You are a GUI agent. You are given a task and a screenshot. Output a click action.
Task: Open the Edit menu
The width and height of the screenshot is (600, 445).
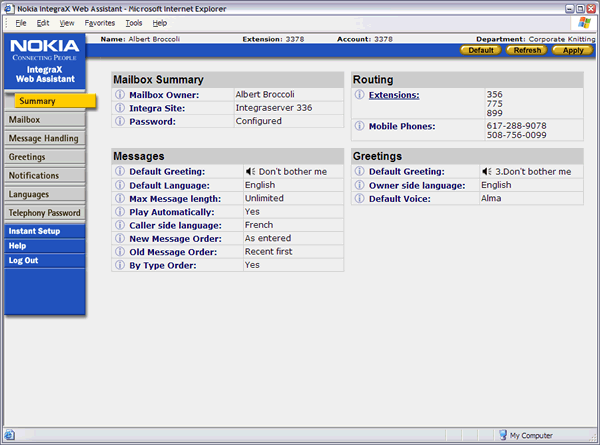(43, 23)
